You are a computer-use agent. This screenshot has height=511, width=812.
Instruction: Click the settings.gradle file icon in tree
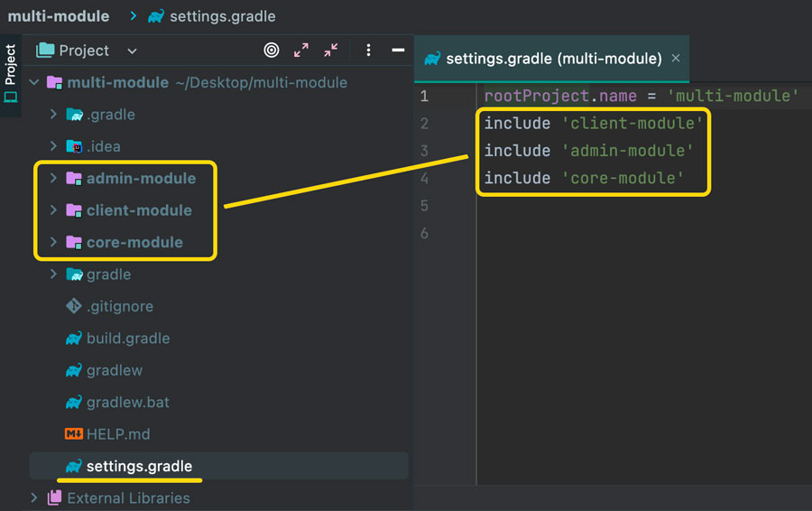pos(74,466)
